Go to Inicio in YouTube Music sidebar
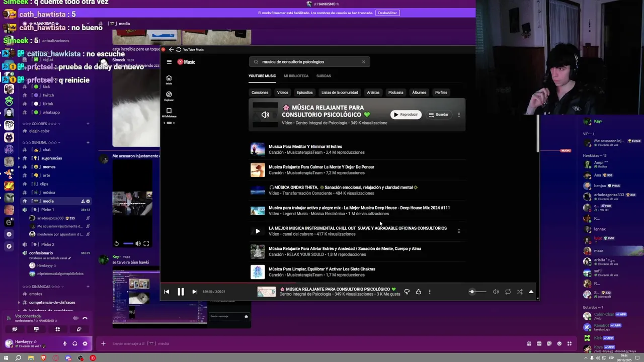 pyautogui.click(x=169, y=79)
